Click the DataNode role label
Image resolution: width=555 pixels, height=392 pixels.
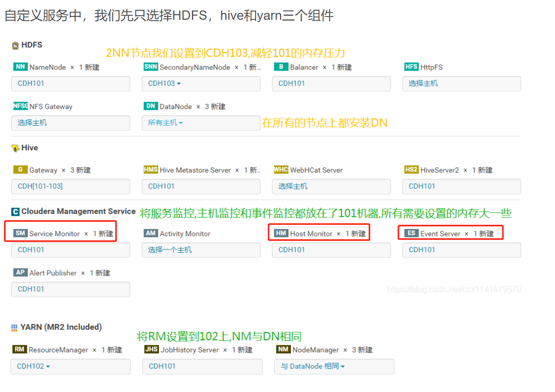coord(176,107)
